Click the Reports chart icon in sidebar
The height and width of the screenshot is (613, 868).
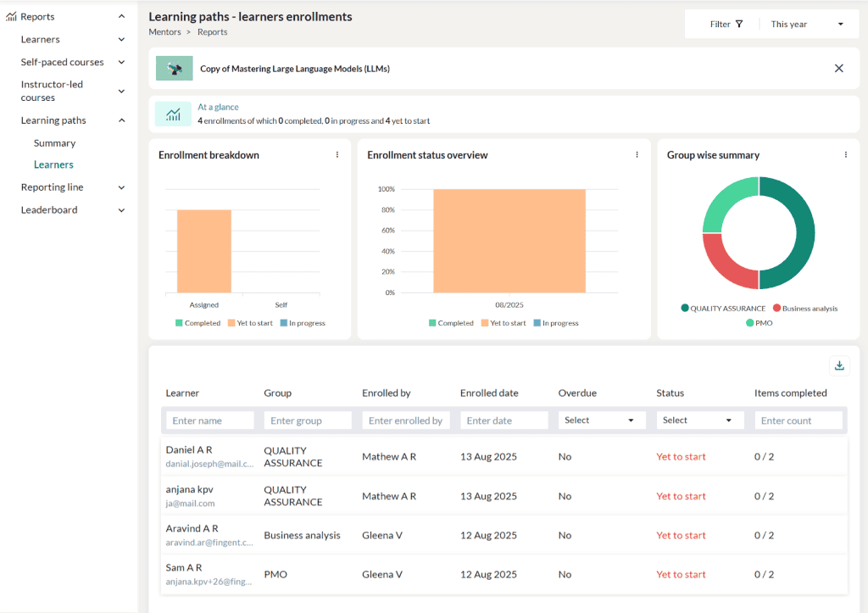[11, 17]
